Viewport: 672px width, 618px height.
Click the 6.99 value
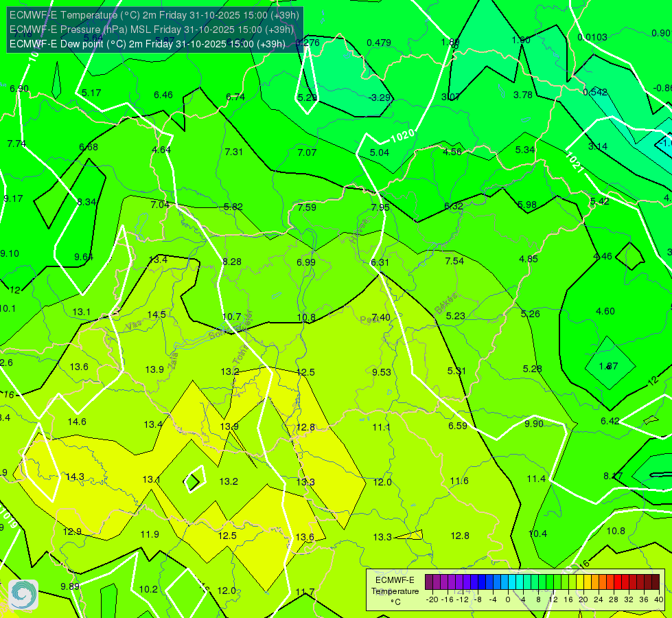(x=306, y=262)
